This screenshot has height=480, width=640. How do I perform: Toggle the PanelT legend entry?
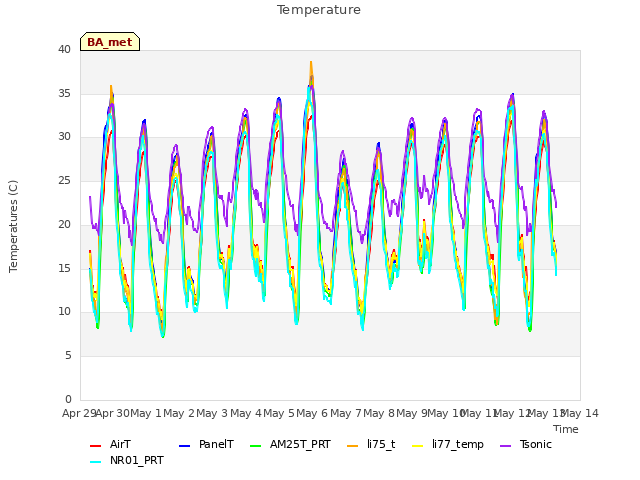[207, 444]
